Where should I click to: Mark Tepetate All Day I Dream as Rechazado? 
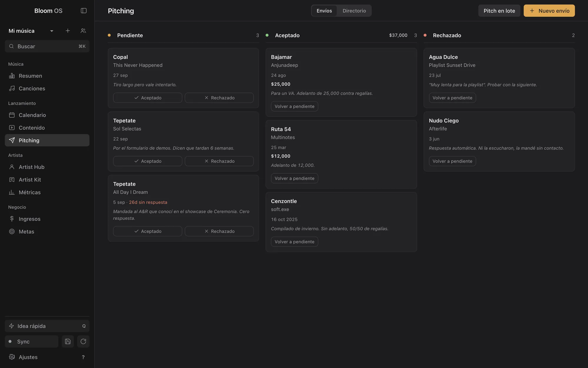(219, 231)
